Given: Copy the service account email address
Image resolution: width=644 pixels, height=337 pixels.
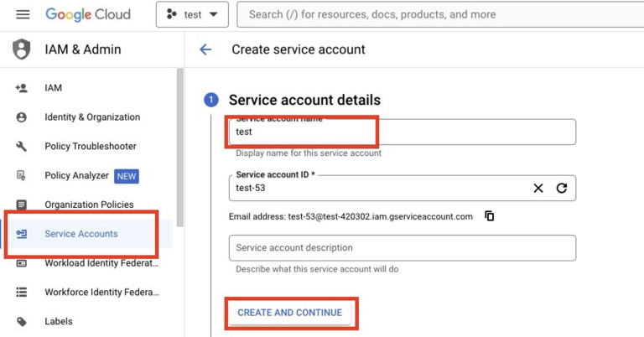Looking at the screenshot, I should [490, 216].
